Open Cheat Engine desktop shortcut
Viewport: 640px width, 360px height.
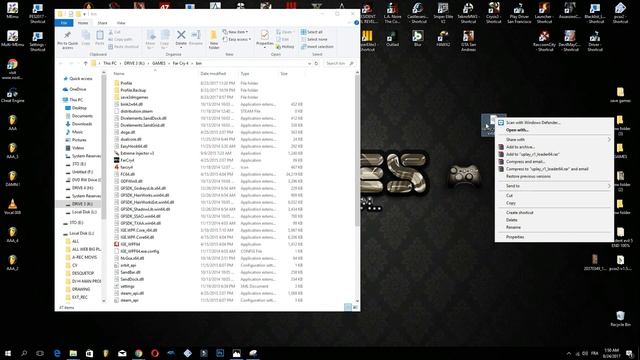click(12, 96)
